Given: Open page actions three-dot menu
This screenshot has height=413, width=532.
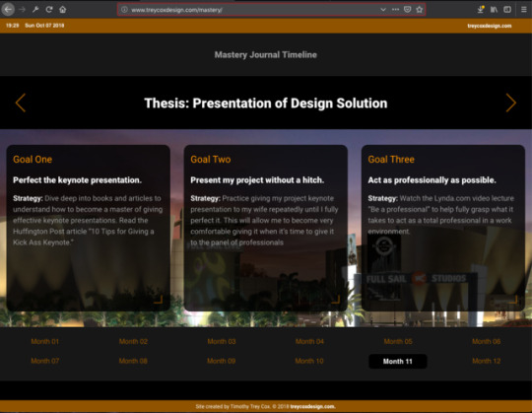Looking at the screenshot, I should (396, 10).
